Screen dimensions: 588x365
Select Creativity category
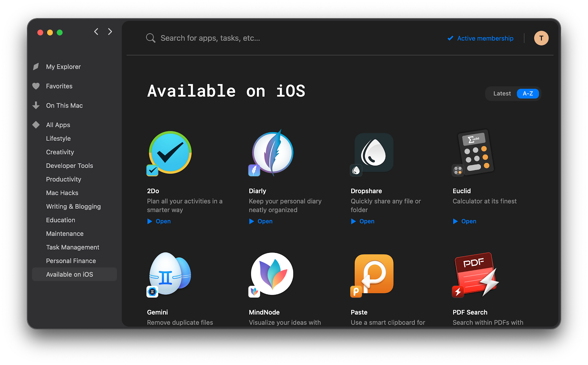60,152
